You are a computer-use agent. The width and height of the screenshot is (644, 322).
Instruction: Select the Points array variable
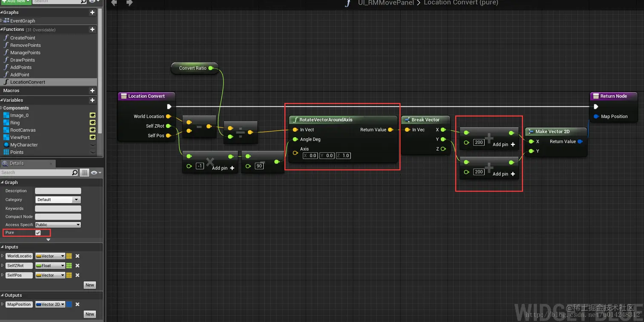[x=17, y=152]
